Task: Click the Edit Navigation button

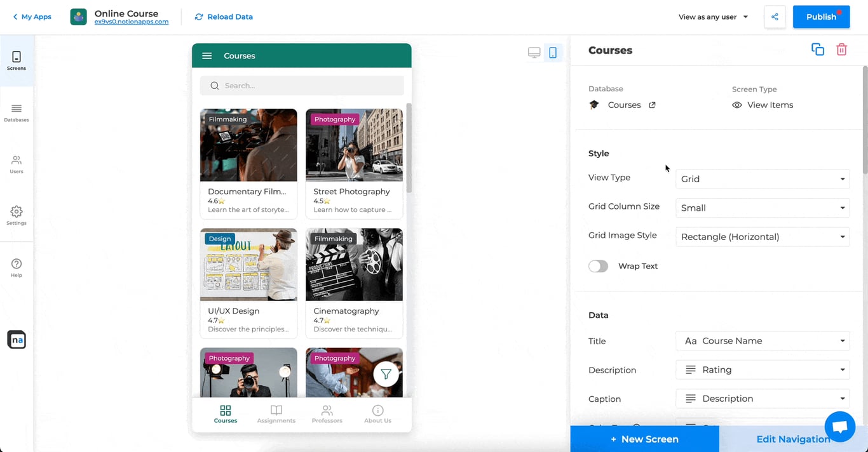Action: tap(793, 439)
